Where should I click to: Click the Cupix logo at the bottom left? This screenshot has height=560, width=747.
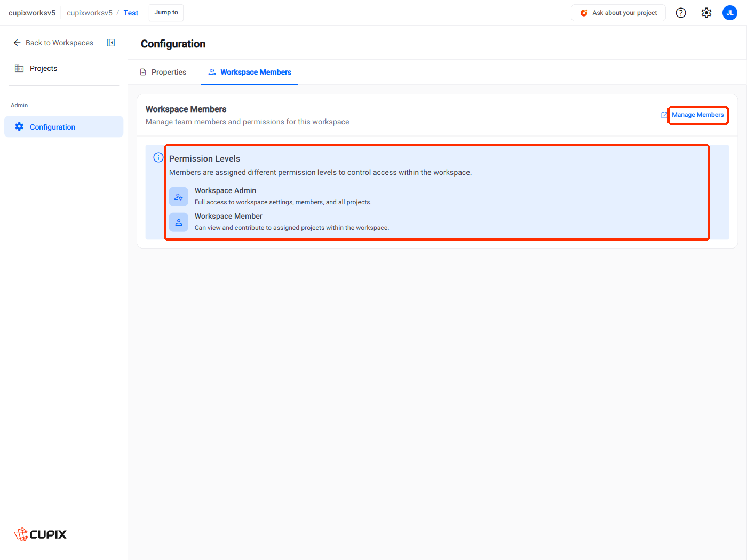pos(41,534)
